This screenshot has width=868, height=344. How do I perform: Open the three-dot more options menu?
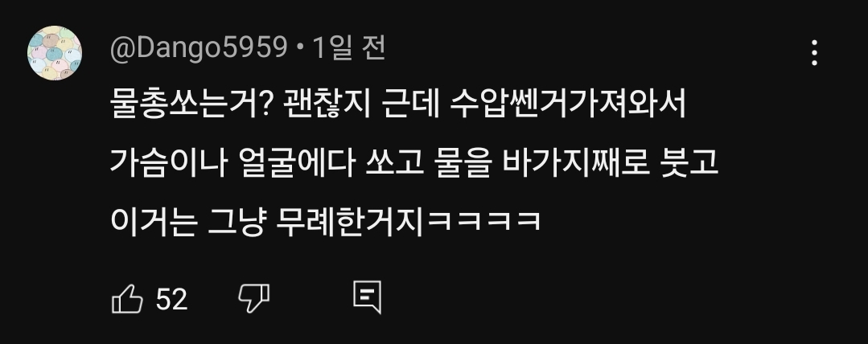coord(814,52)
